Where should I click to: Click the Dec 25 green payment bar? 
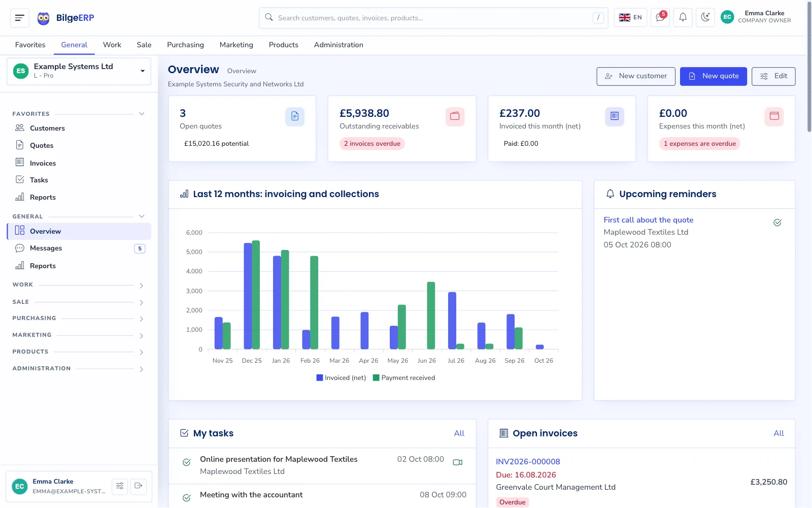(x=256, y=295)
